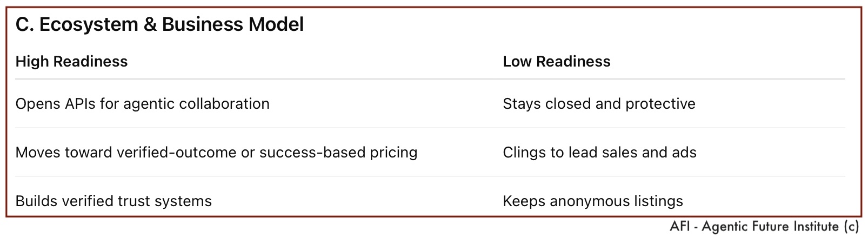Click the "Builds verified trust systems" cell
Screen dimensions: 868x237
(113, 201)
